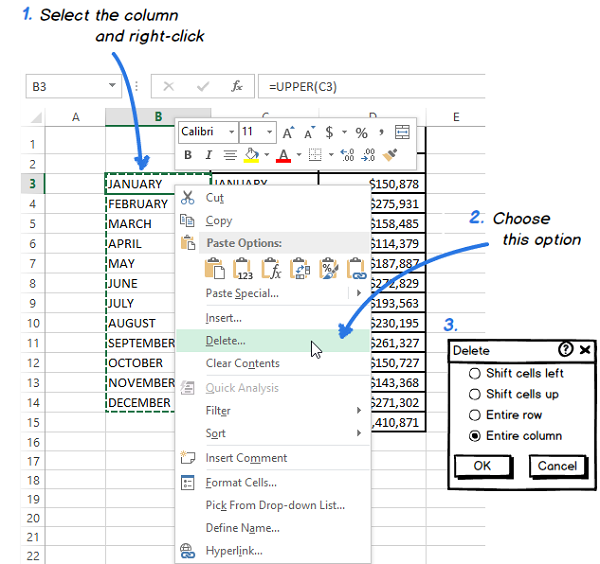
Task: Toggle Bold in the mini toolbar
Action: click(188, 155)
